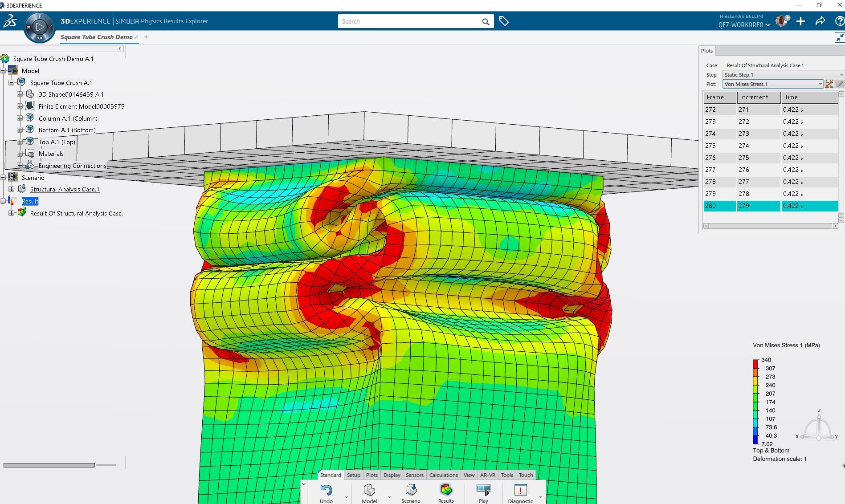Open the Static Step.1 dropdown

[841, 74]
